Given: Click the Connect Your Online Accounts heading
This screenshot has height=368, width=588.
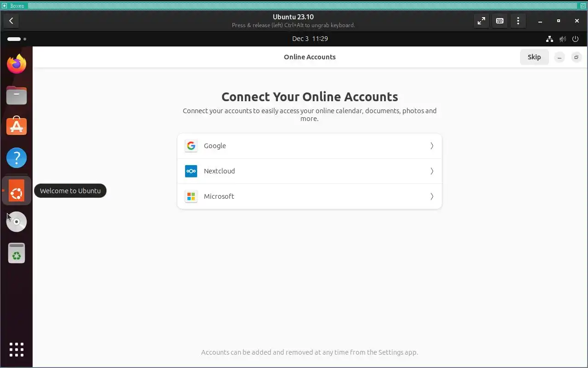Looking at the screenshot, I should click(x=310, y=97).
